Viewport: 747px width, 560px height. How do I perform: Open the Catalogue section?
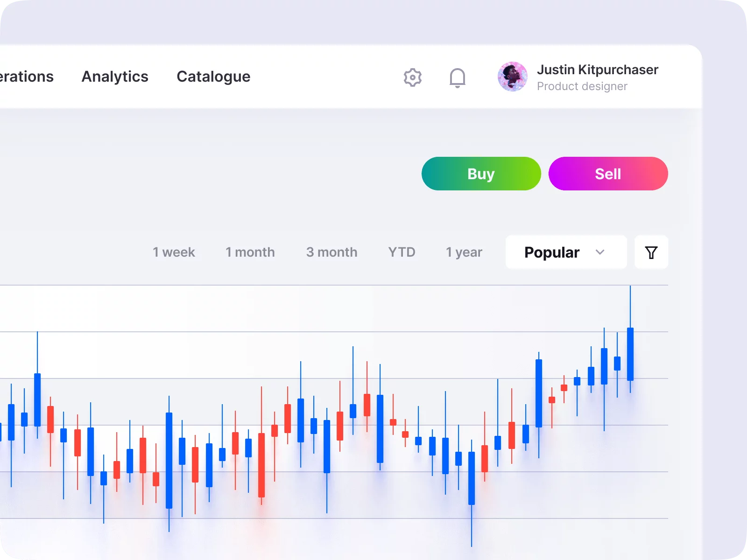(213, 77)
